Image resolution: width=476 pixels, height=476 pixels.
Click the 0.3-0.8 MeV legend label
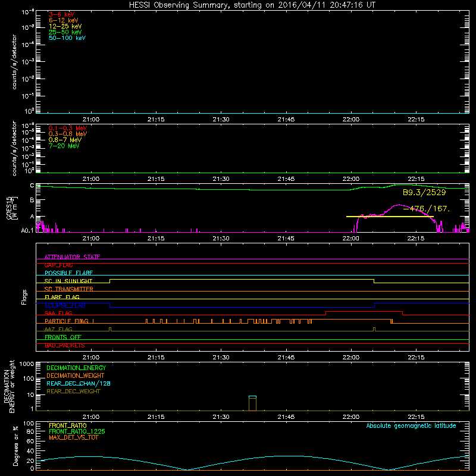tap(68, 134)
